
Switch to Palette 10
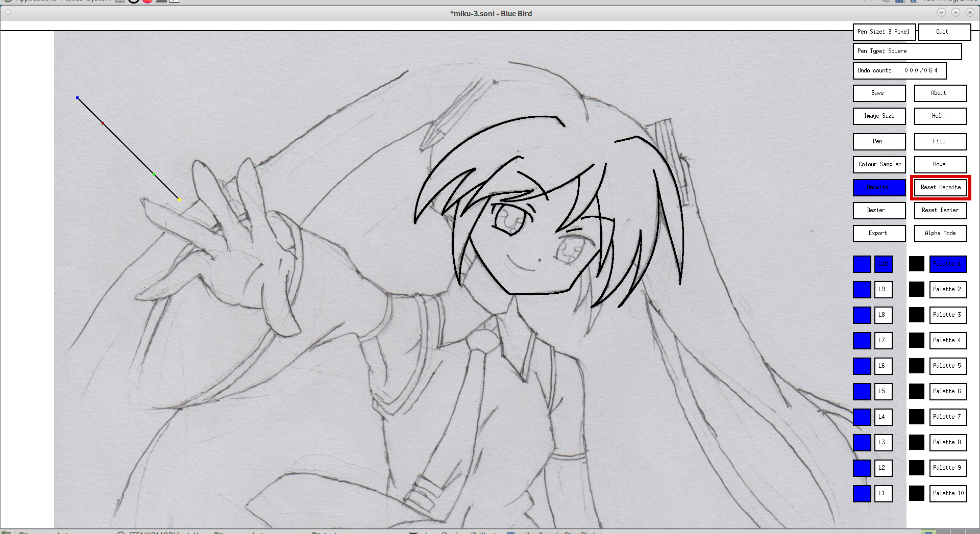(x=948, y=493)
